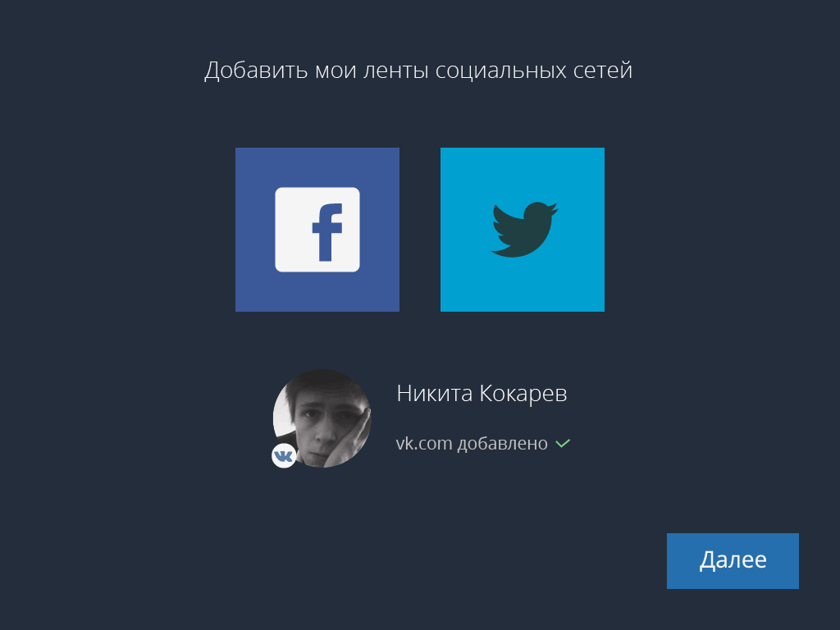Add the Twitter feed tile
Image resolution: width=840 pixels, height=630 pixels.
(x=523, y=230)
